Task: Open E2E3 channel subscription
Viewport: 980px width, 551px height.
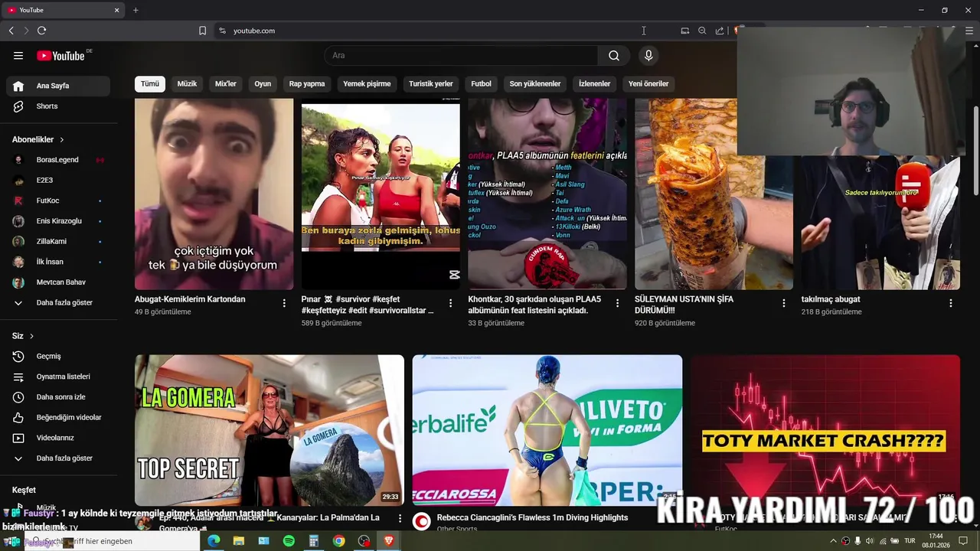Action: click(x=58, y=180)
